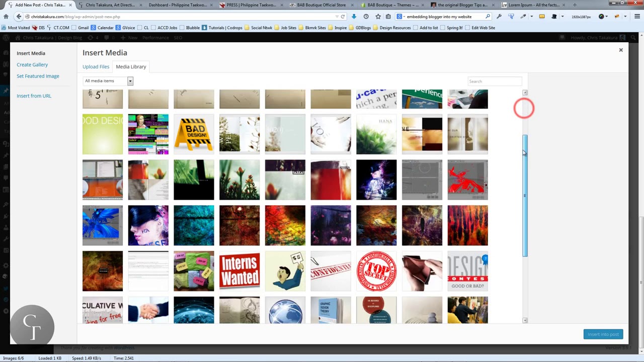Select the Design Contest Good or Bad thumbnail
The image size is (644, 362).
point(467,271)
